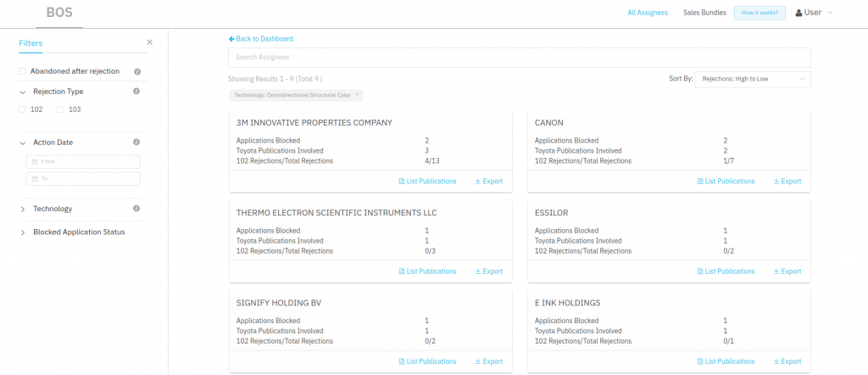The height and width of the screenshot is (375, 868).
Task: Click info icon beside Action Date
Action: pos(136,142)
